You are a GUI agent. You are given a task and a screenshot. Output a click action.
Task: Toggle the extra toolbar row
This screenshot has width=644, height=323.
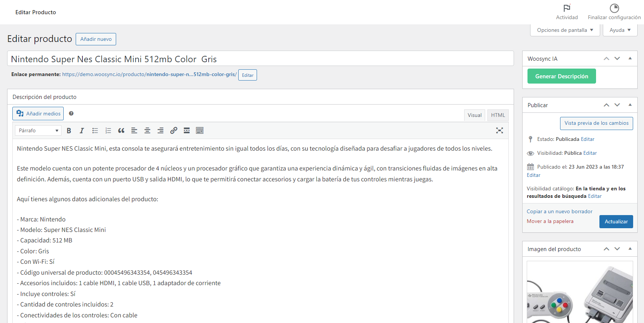tap(200, 130)
